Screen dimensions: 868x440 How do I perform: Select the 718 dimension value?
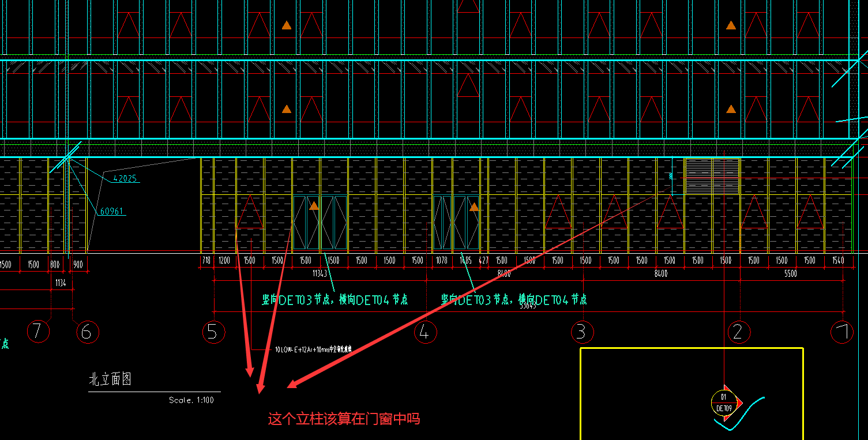(x=206, y=261)
